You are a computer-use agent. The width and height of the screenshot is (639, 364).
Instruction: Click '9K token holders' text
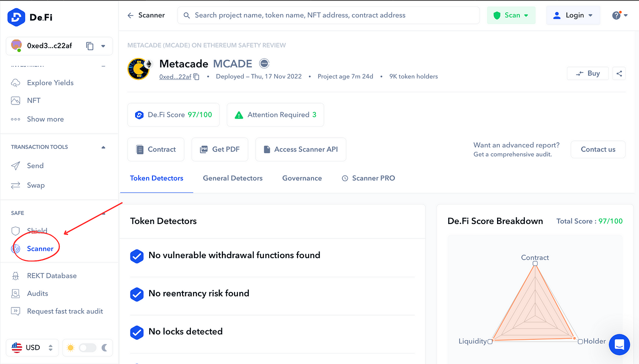(414, 77)
